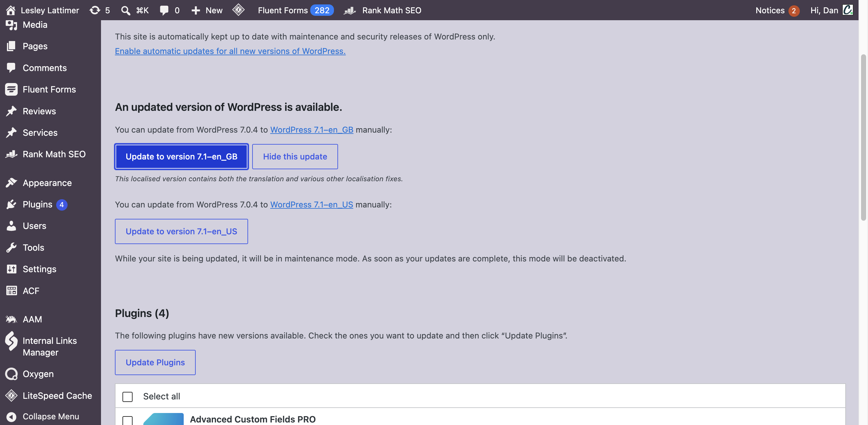Click the Update Plugins button
868x425 pixels.
click(x=155, y=362)
